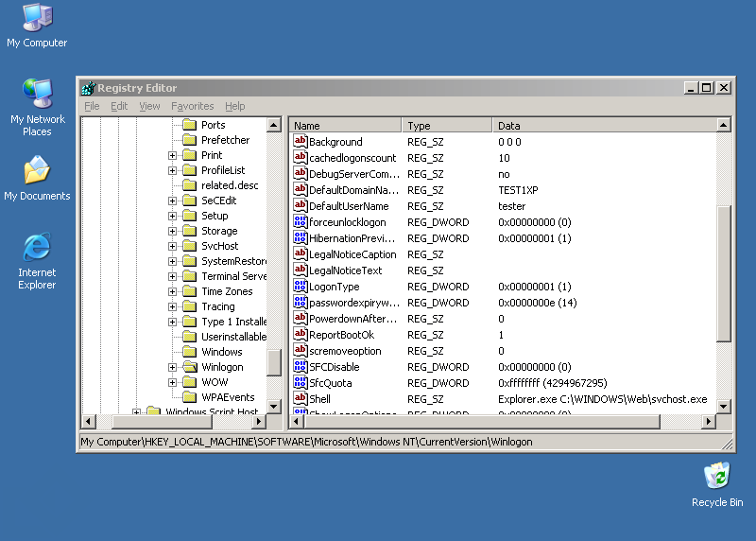
Task: Expand the SeCEdit key
Action: click(172, 201)
